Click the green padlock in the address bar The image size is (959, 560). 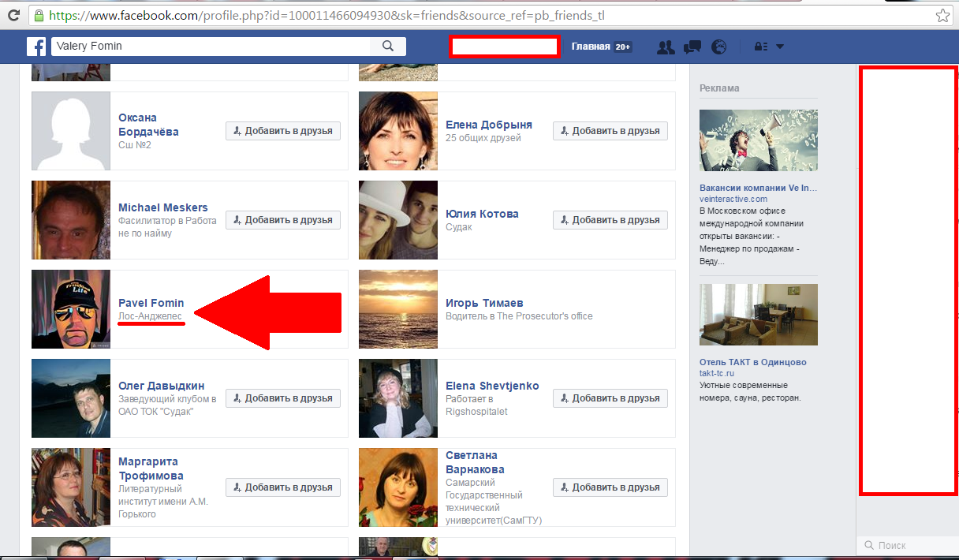(38, 15)
